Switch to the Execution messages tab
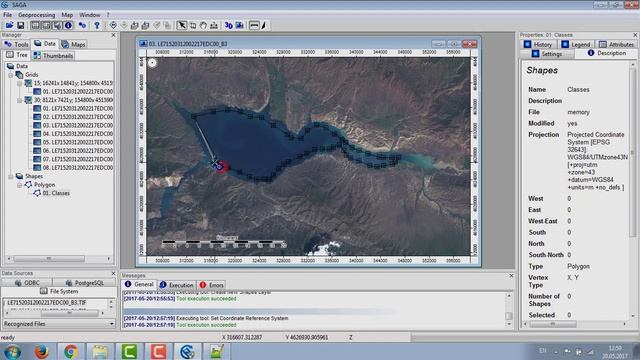Image resolution: width=640 pixels, height=360 pixels. pyautogui.click(x=177, y=285)
